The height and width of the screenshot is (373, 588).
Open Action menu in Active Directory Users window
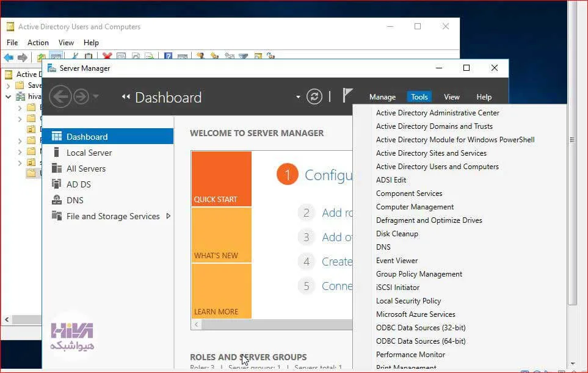click(38, 42)
